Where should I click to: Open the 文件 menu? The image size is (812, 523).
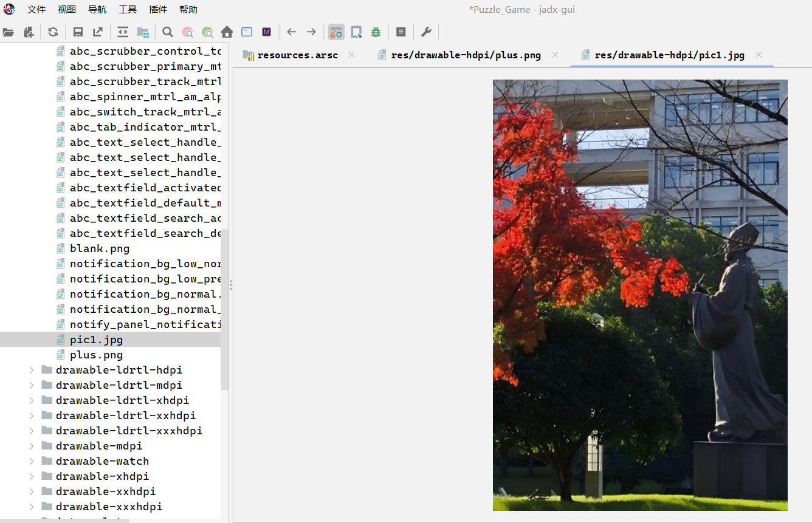pyautogui.click(x=36, y=10)
